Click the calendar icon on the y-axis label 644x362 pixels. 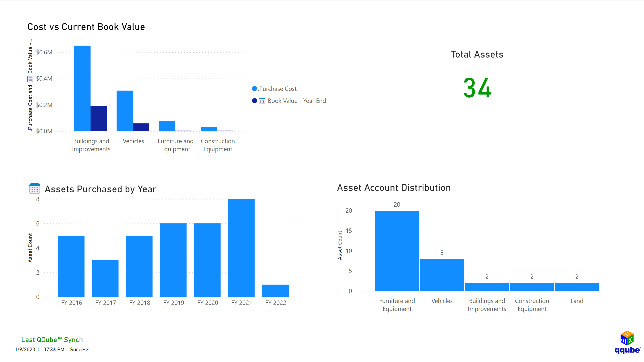[x=30, y=79]
